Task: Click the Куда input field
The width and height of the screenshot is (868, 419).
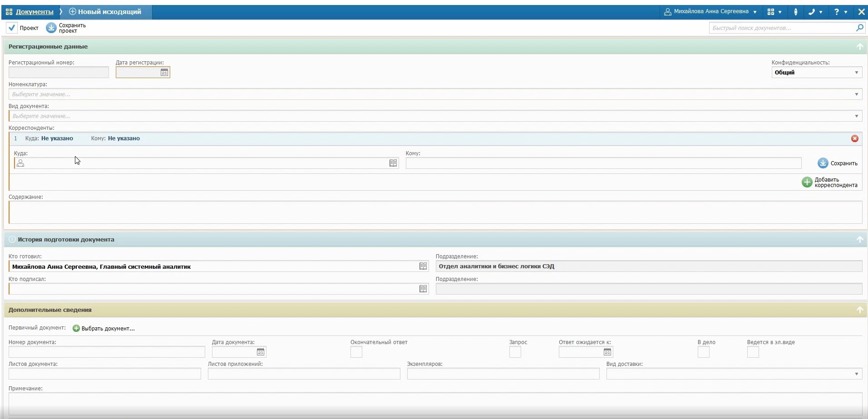Action: [x=207, y=163]
